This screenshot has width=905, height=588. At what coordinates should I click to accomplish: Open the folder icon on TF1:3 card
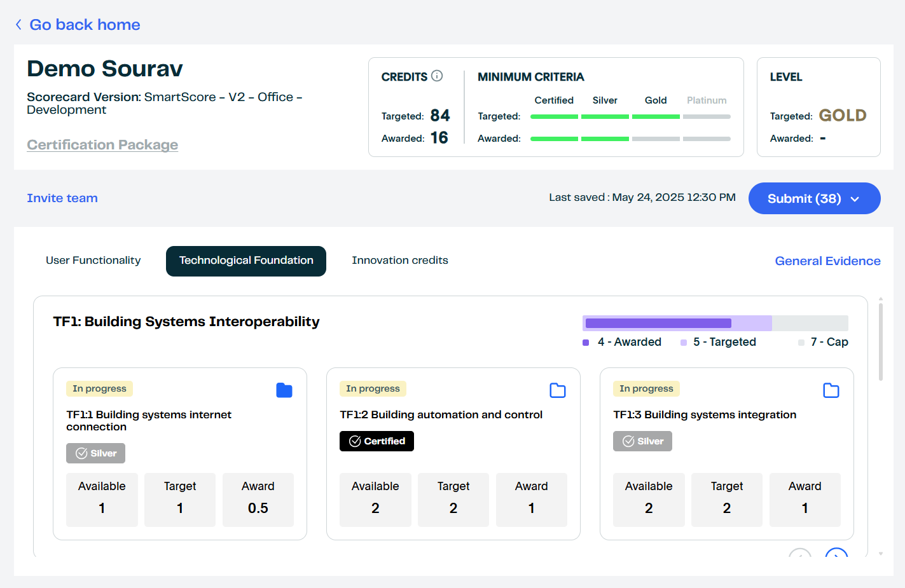pyautogui.click(x=831, y=390)
